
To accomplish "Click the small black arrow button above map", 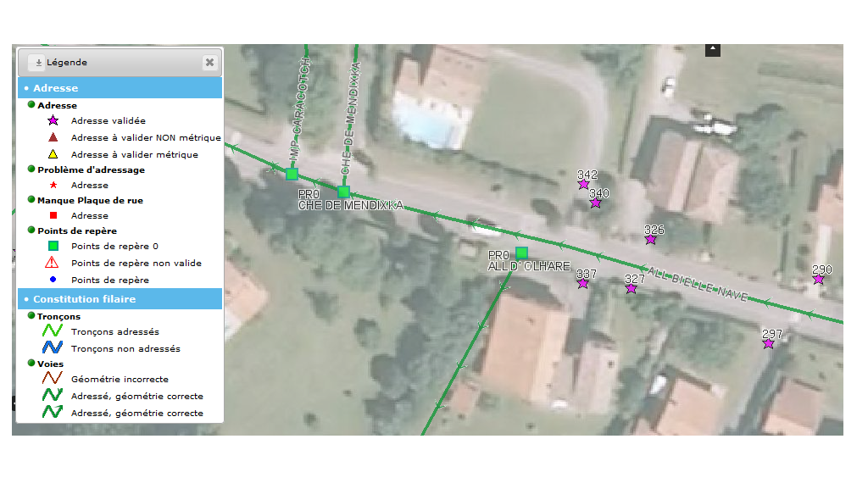I will [x=713, y=50].
